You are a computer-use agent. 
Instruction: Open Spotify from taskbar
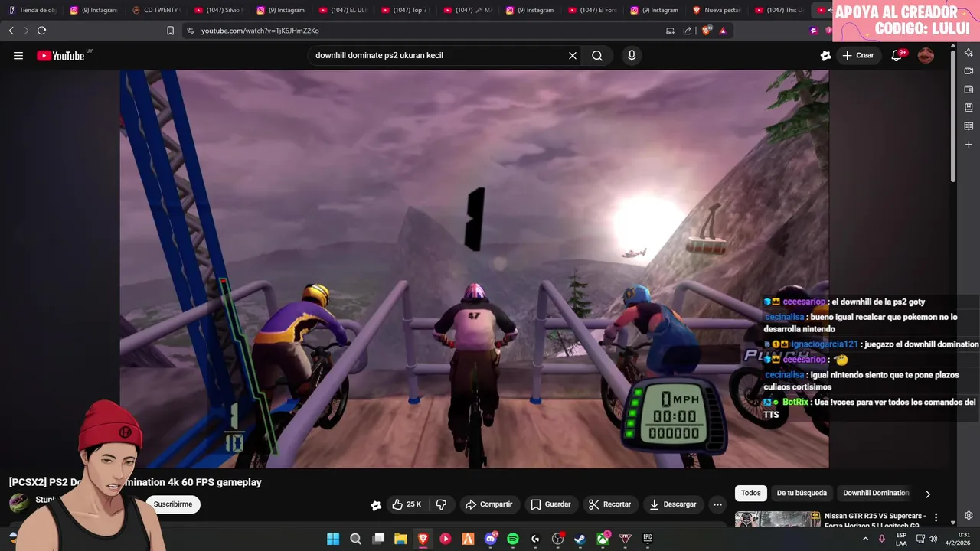[x=513, y=539]
